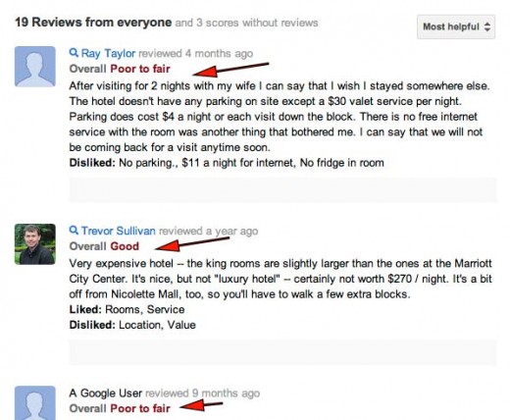Click "reviewed 4 months ago" timestamp

(x=196, y=53)
